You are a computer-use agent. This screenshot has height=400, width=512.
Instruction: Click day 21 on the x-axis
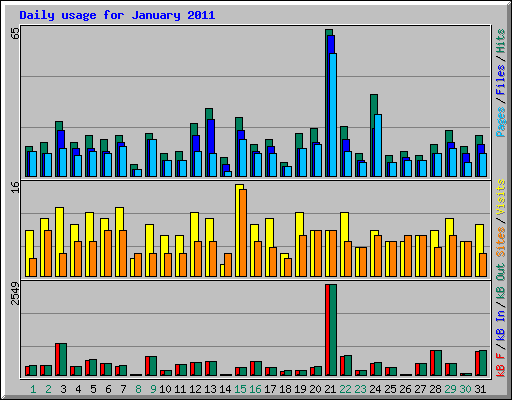330,389
